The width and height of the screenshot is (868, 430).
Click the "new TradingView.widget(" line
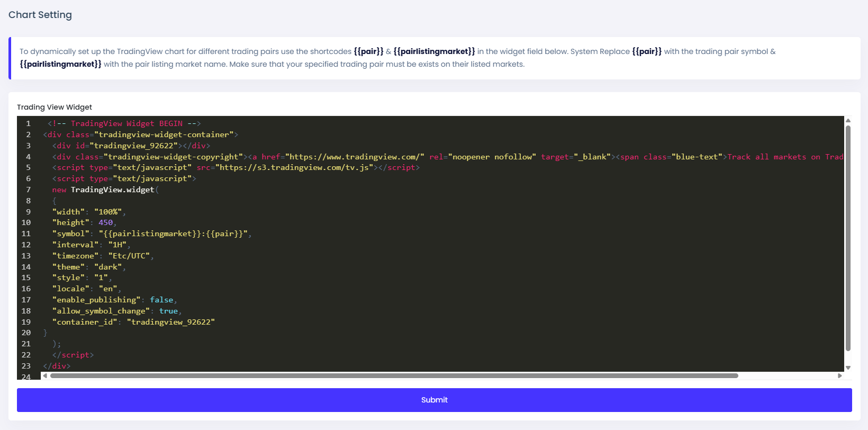(x=105, y=190)
